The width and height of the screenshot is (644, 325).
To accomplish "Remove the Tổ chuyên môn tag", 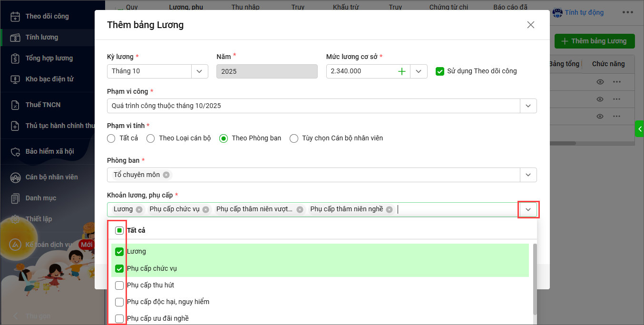I will pos(166,175).
